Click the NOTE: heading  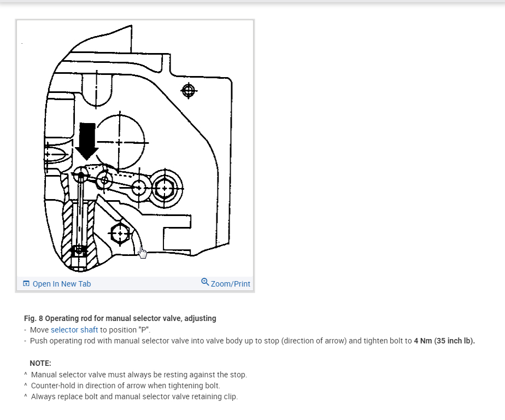[x=40, y=363]
